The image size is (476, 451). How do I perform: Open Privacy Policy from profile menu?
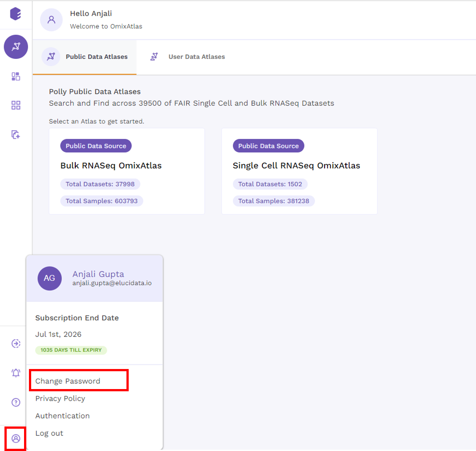click(x=60, y=398)
